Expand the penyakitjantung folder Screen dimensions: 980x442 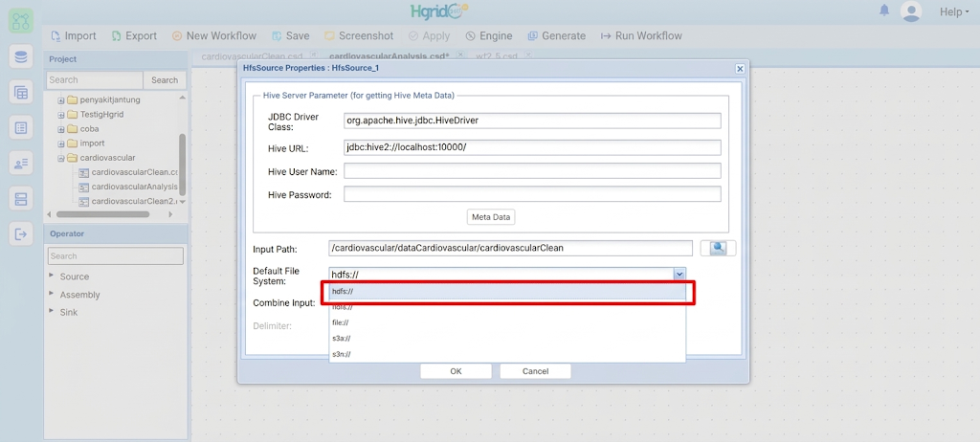pyautogui.click(x=61, y=100)
